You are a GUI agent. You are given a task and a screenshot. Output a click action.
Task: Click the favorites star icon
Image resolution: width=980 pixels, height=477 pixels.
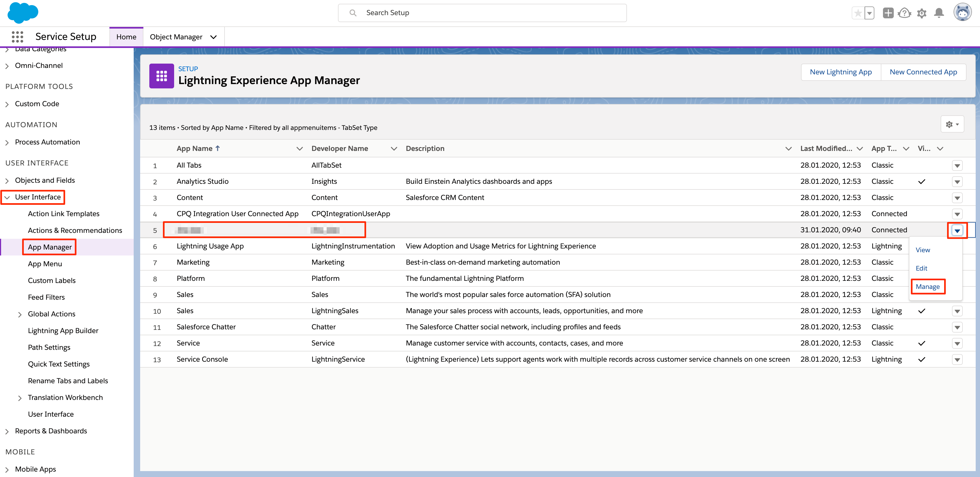tap(858, 13)
